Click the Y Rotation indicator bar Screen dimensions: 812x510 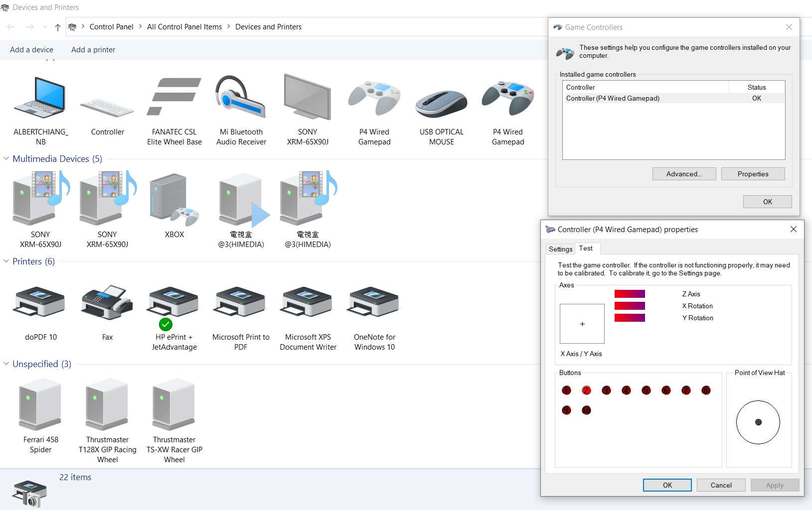coord(630,318)
